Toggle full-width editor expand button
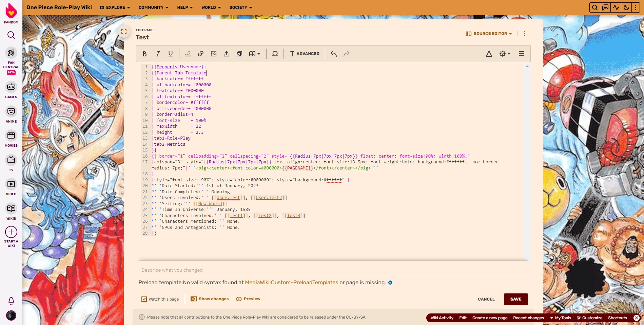This screenshot has width=644, height=325. (x=124, y=32)
